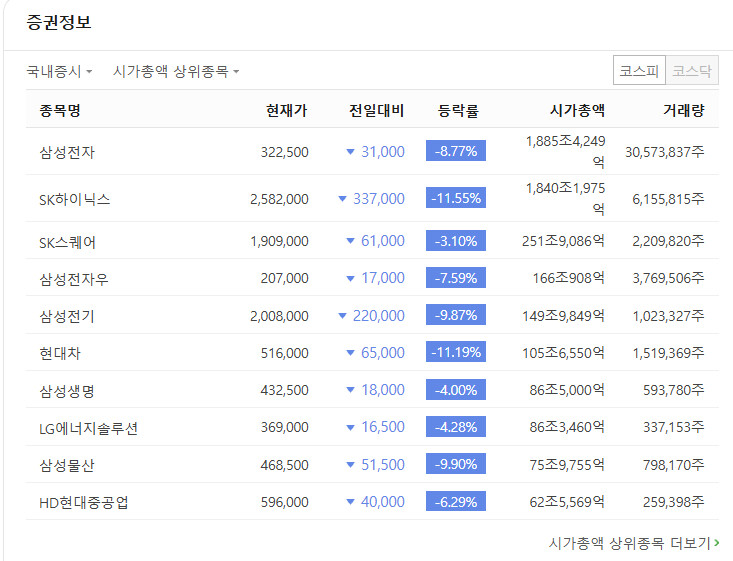Click the -3.10% change badge
This screenshot has width=733, height=561.
coord(456,241)
